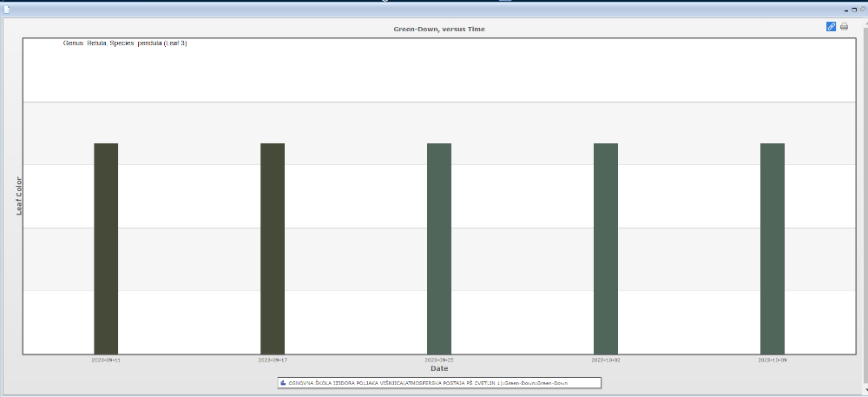The width and height of the screenshot is (868, 397).
Task: Click the 2023-10-09 date axis label
Action: pos(773,359)
